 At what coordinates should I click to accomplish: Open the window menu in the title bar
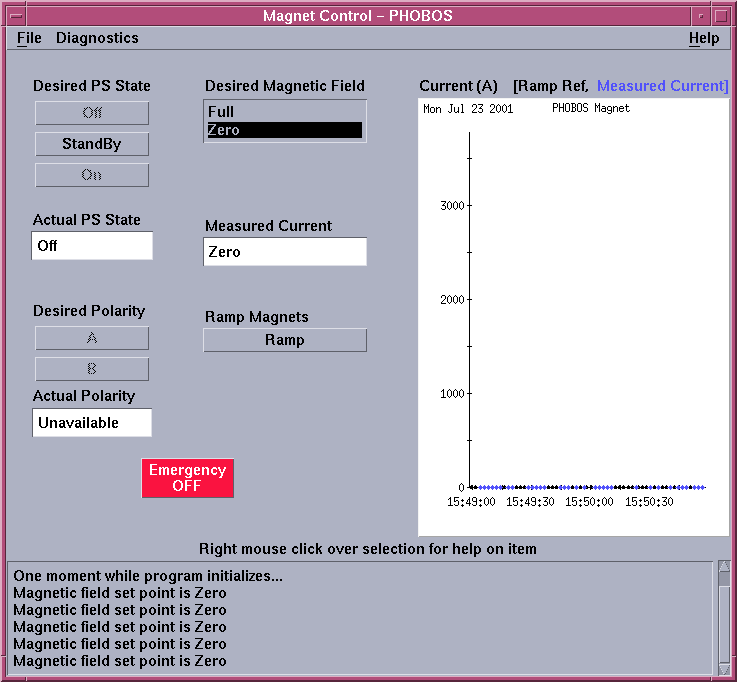tap(15, 15)
